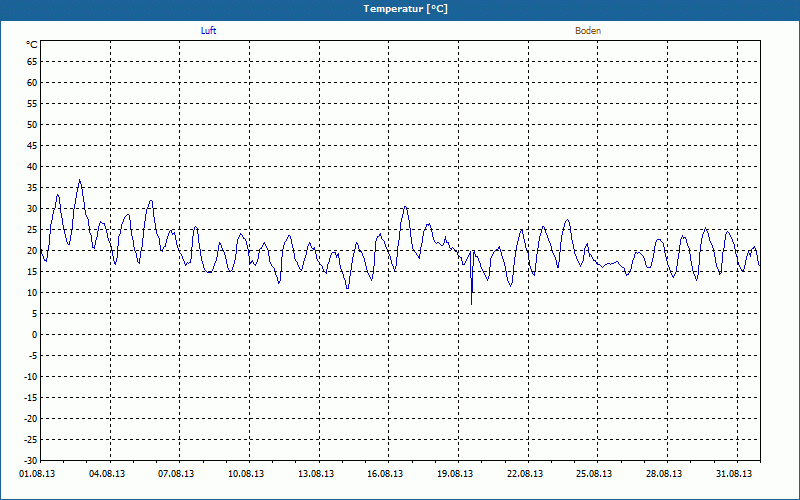Click the 25.08.13 date label
Viewport: 800px width, 500px height.
pos(594,474)
